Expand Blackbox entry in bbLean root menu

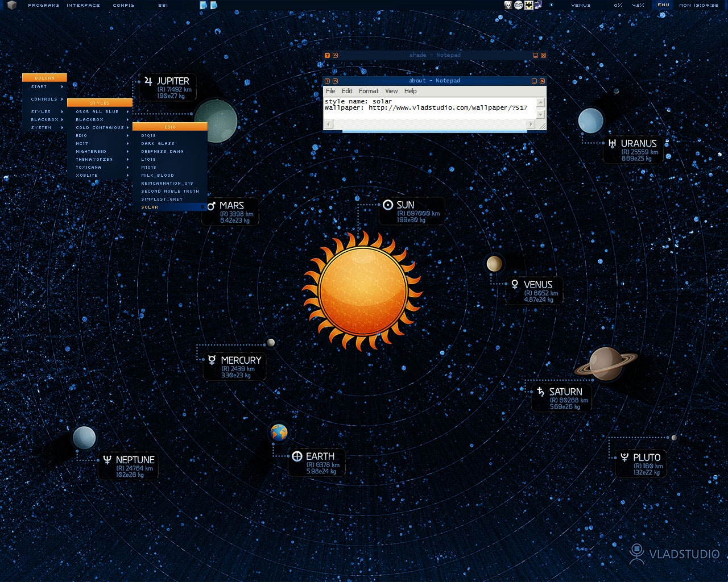click(44, 120)
